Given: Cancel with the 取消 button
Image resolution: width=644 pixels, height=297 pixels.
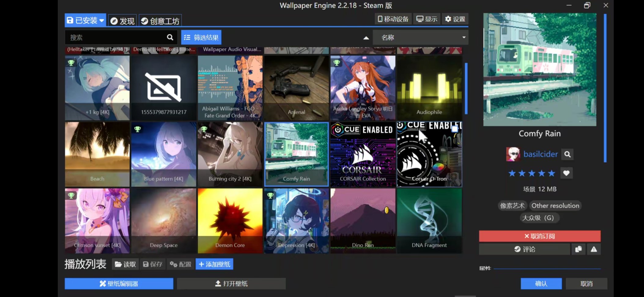Looking at the screenshot, I should point(587,284).
